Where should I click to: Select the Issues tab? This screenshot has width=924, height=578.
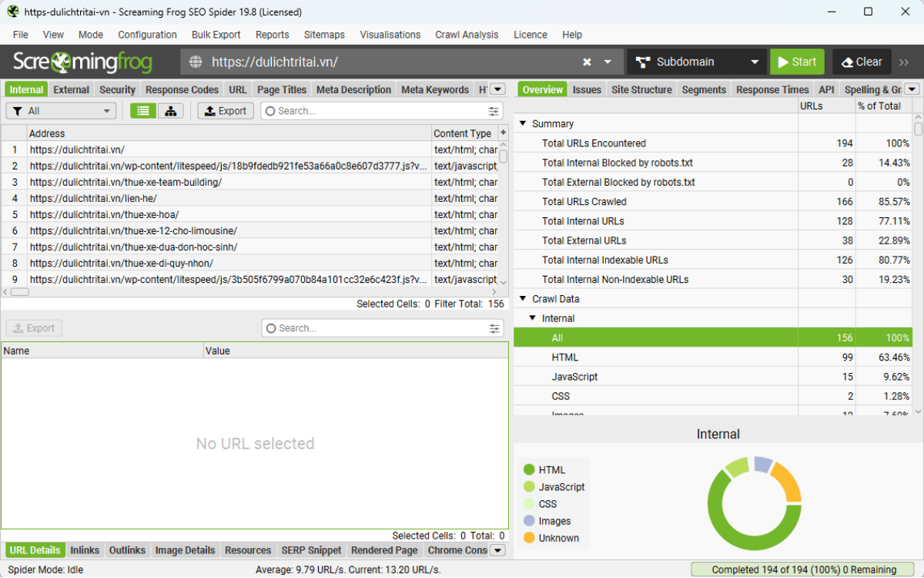[x=587, y=89]
